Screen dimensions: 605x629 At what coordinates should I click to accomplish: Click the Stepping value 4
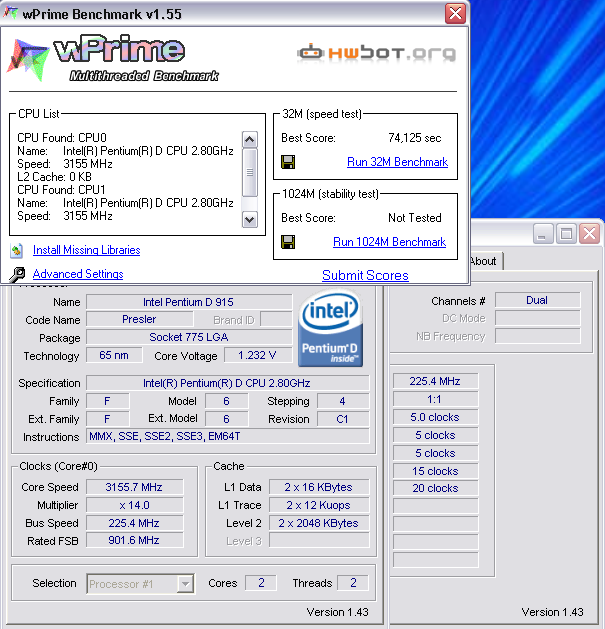[x=343, y=401]
